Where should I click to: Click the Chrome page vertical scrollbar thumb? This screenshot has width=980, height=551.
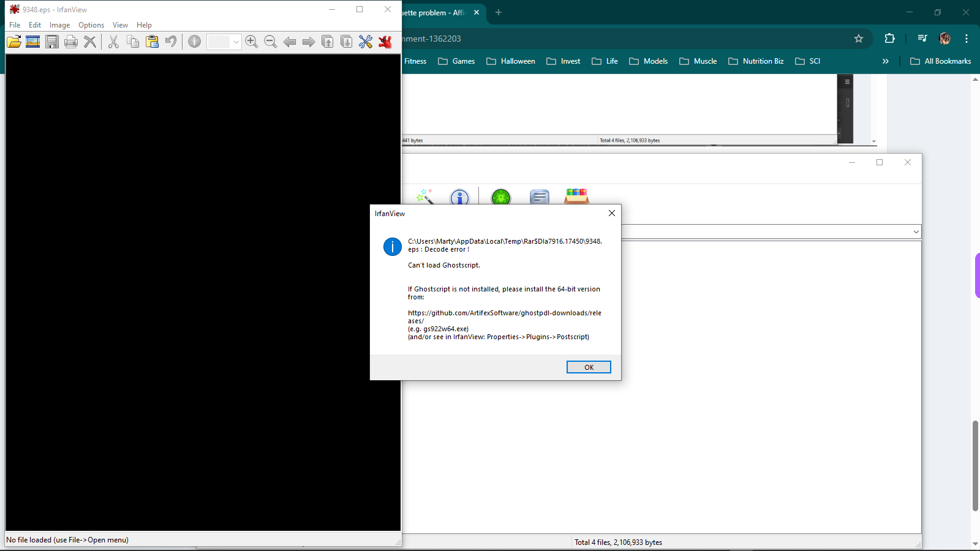[x=975, y=466]
